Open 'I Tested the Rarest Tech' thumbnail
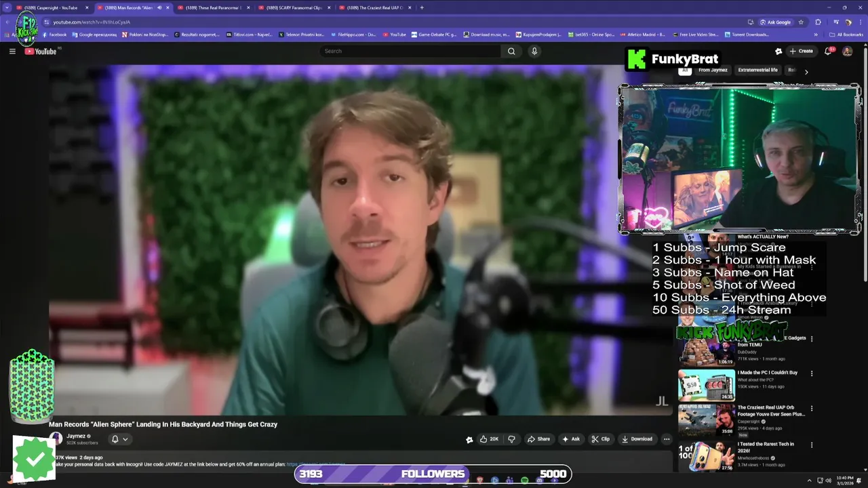 (x=706, y=456)
